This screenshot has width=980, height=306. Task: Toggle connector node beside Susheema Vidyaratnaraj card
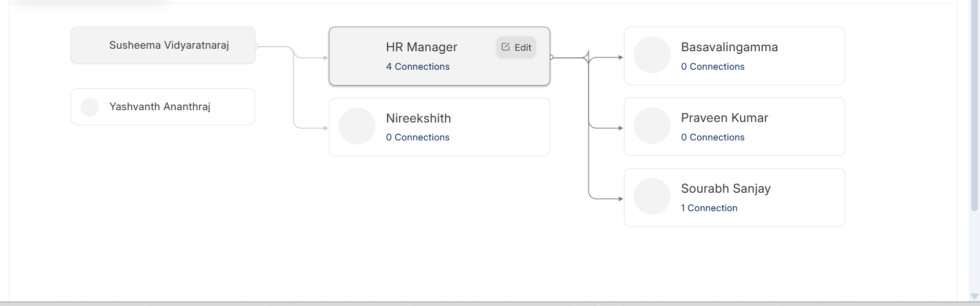[256, 46]
